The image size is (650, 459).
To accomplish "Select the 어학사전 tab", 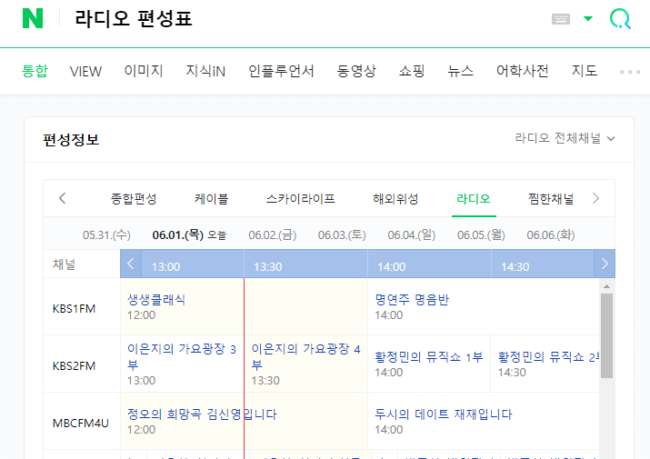I will tap(522, 71).
